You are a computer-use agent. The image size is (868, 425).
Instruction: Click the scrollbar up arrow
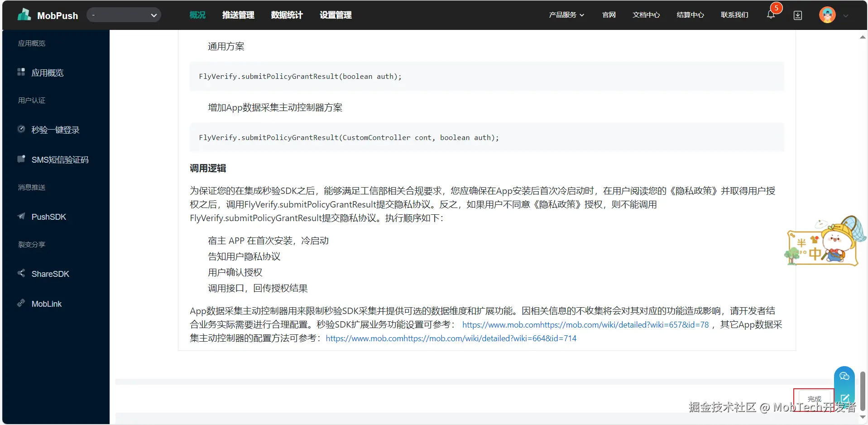point(863,37)
